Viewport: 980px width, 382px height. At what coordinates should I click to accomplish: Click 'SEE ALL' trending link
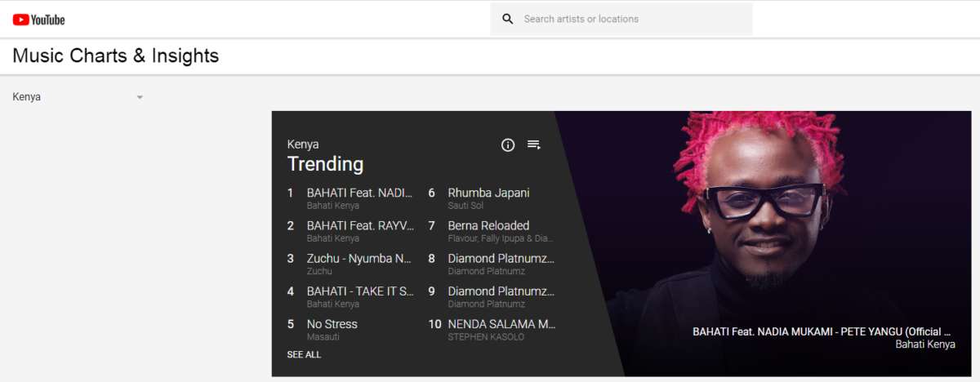[304, 354]
